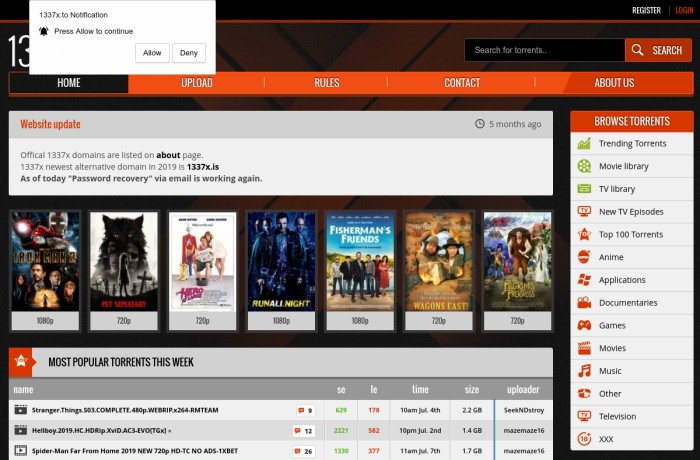Open the Hellboy.2019.HC.HDRip torrent link
Image resolution: width=700 pixels, height=460 pixels.
99,431
